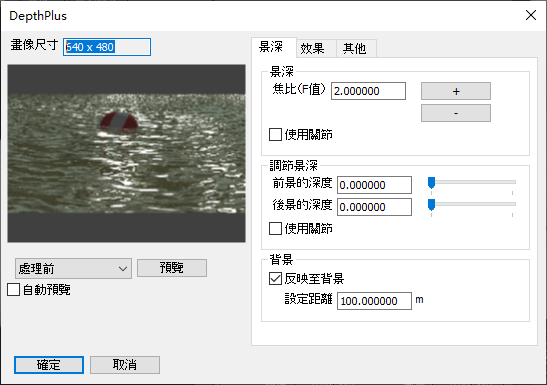Image resolution: width=547 pixels, height=385 pixels.
Task: Open the 其他 tab
Action: coord(356,48)
